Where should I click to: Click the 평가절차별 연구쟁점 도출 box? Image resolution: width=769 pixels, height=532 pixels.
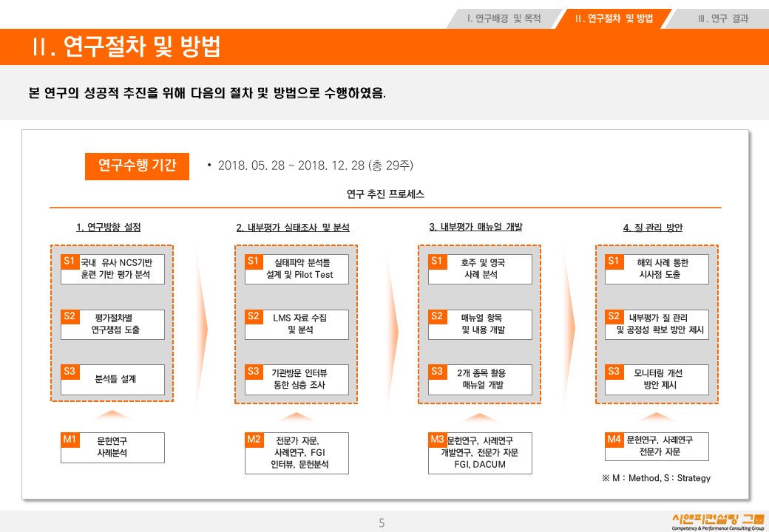point(113,324)
